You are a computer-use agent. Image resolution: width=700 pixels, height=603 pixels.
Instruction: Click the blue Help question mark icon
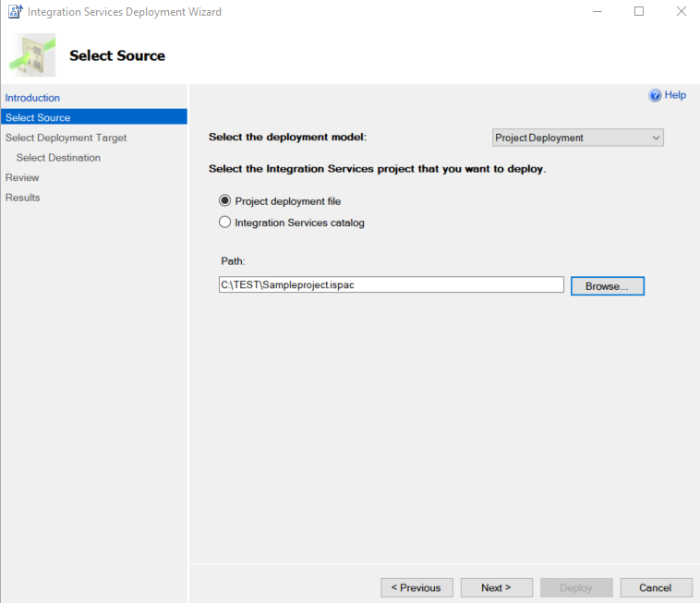click(656, 95)
